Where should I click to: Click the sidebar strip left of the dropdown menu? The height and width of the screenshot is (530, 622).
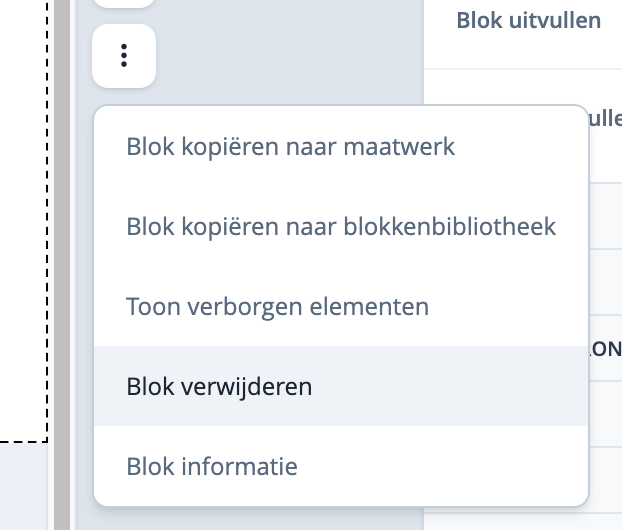[x=84, y=300]
